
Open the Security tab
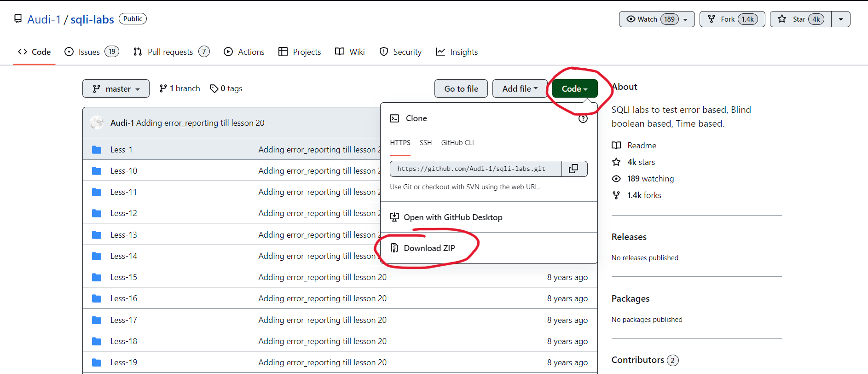click(x=400, y=52)
